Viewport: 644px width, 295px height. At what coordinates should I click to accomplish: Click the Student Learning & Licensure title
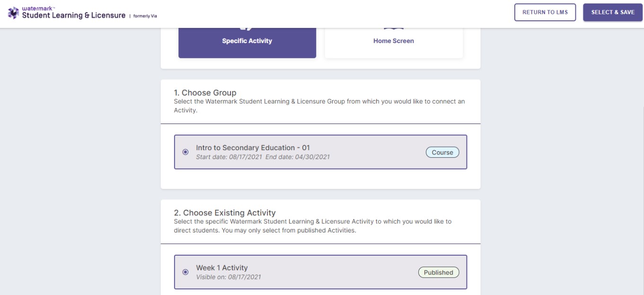coord(74,16)
